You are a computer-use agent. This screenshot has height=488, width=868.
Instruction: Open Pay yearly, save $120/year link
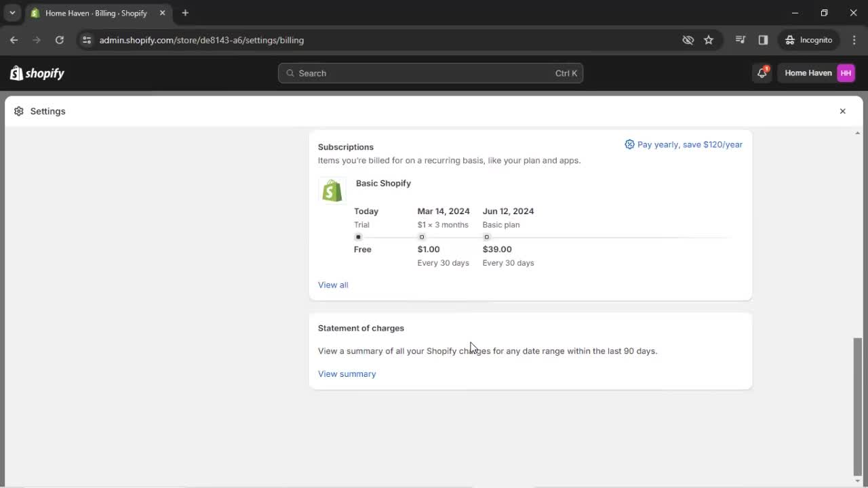(690, 144)
